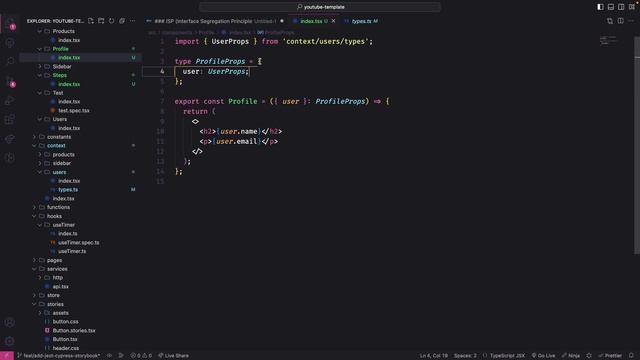Open the Extensions view in activity bar
This screenshot has height=360, width=640.
click(x=10, y=120)
